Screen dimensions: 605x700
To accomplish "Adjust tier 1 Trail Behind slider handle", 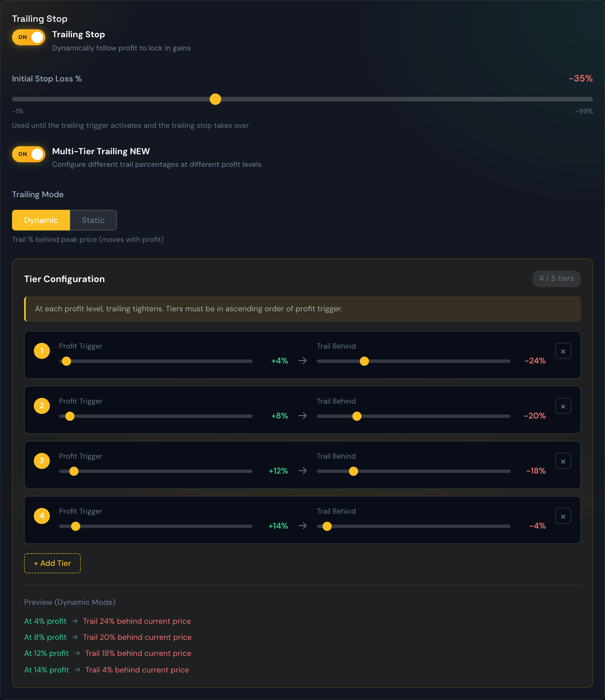I will click(364, 361).
